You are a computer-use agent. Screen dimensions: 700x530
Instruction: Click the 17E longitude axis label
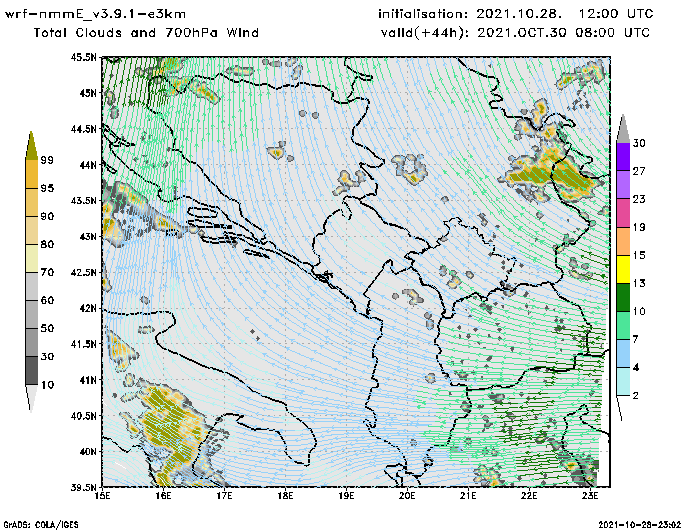(x=225, y=496)
